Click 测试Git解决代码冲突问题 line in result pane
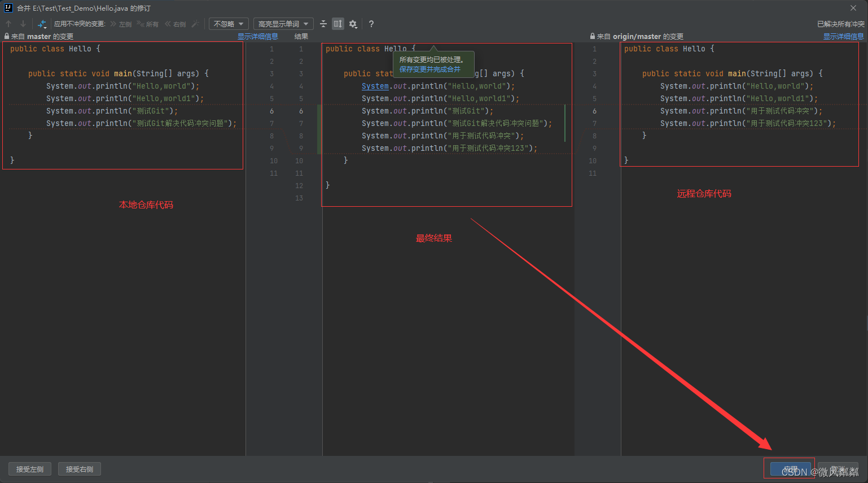Screen dimensions: 868x483 [x=457, y=123]
